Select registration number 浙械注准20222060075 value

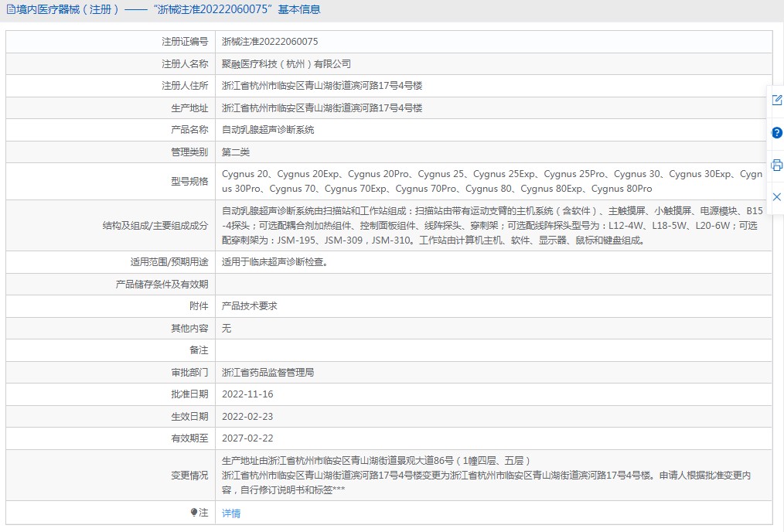(270, 42)
